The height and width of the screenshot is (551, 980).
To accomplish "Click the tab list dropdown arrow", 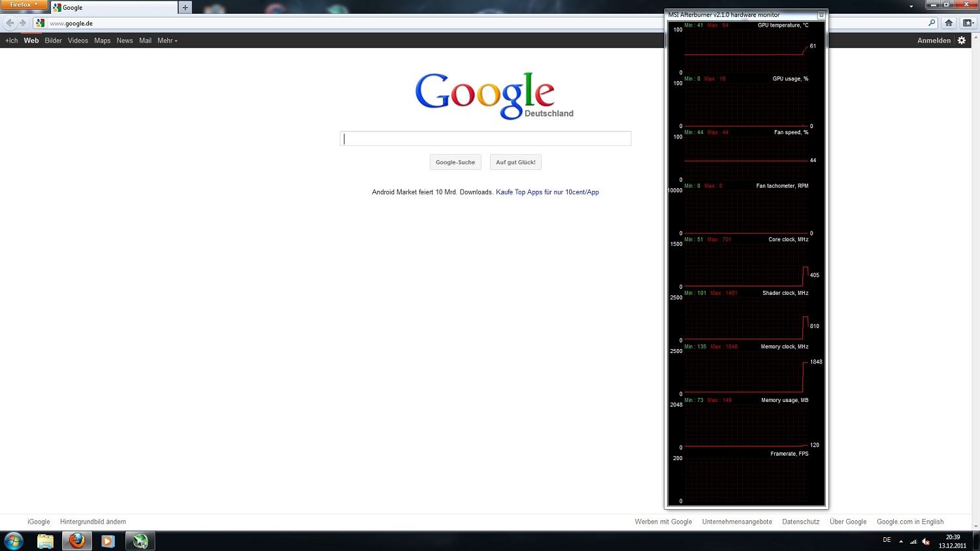I will [x=911, y=6].
